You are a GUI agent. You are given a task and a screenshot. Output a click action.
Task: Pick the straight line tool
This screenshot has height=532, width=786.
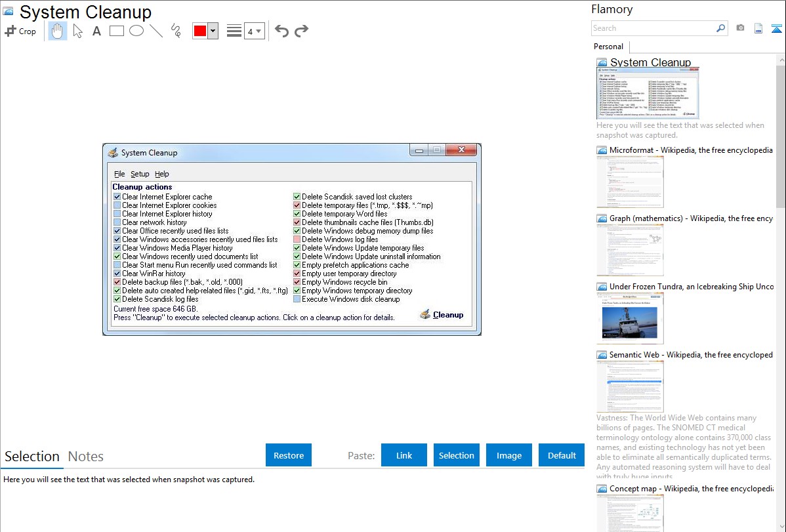tap(156, 31)
